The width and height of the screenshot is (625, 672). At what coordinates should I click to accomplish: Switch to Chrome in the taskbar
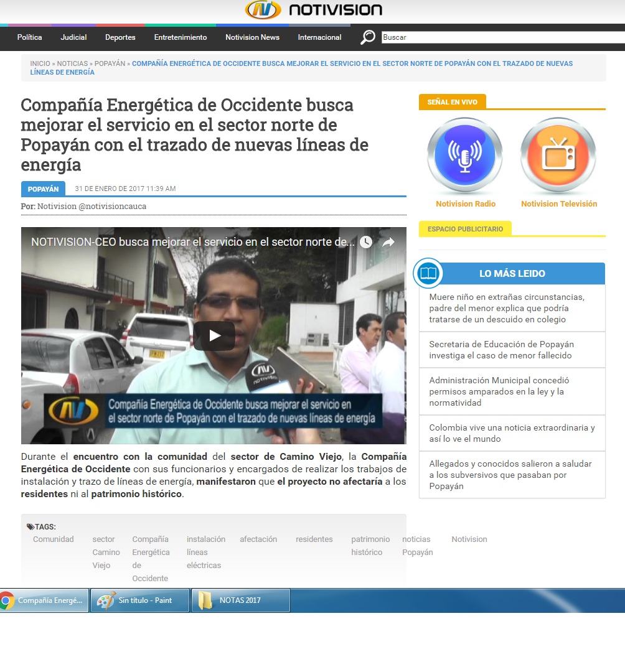tap(44, 600)
